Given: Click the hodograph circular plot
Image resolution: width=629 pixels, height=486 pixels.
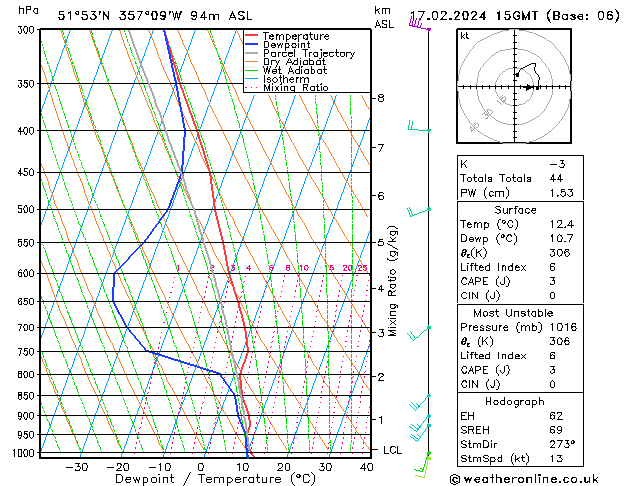Looking at the screenshot, I should (515, 87).
